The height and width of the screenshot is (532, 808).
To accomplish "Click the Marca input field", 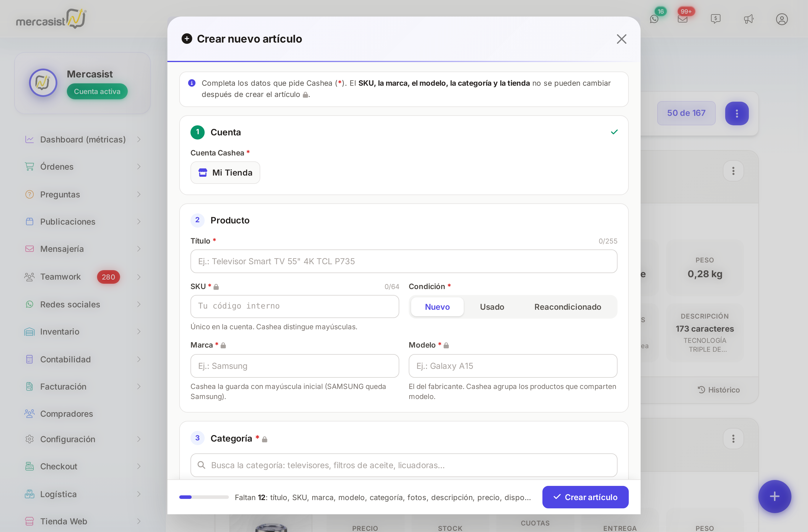I will [x=295, y=366].
